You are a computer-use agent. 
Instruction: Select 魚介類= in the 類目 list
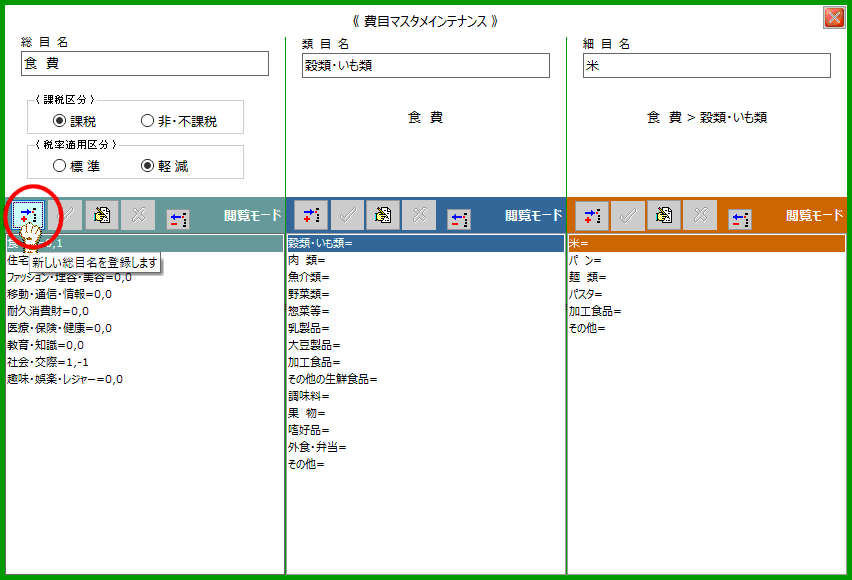(426, 277)
